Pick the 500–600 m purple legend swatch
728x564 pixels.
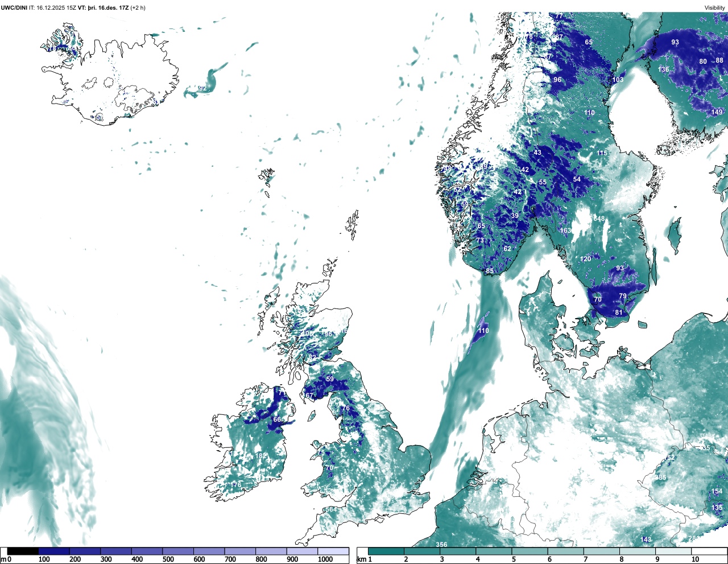pos(178,551)
